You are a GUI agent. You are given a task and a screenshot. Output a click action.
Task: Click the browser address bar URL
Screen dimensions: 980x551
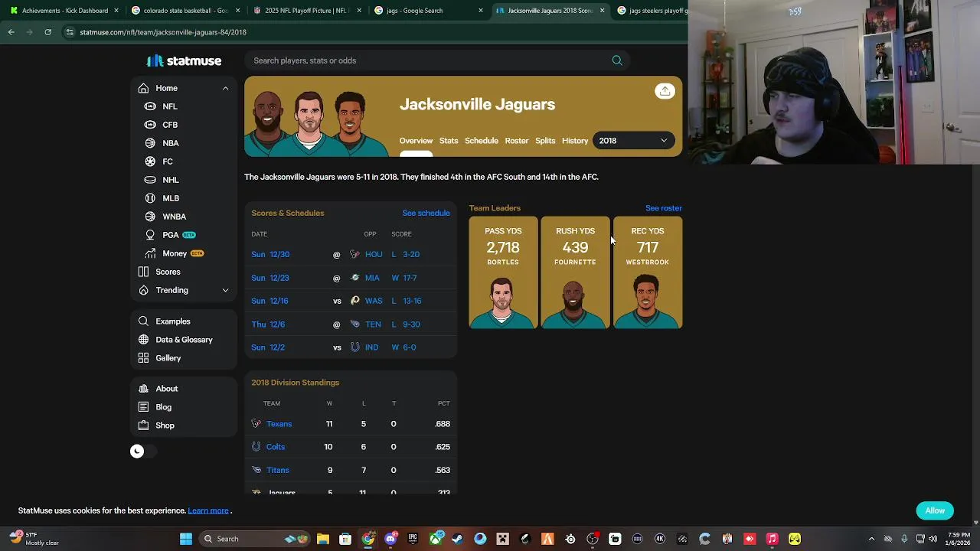pyautogui.click(x=163, y=32)
